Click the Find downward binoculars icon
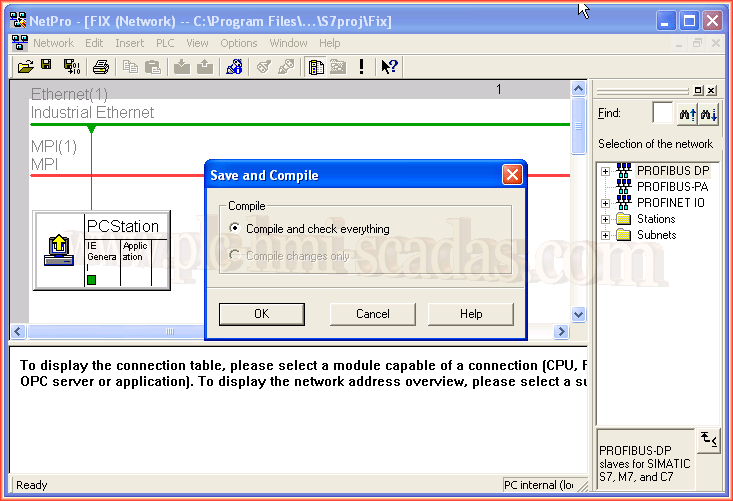 click(x=709, y=114)
